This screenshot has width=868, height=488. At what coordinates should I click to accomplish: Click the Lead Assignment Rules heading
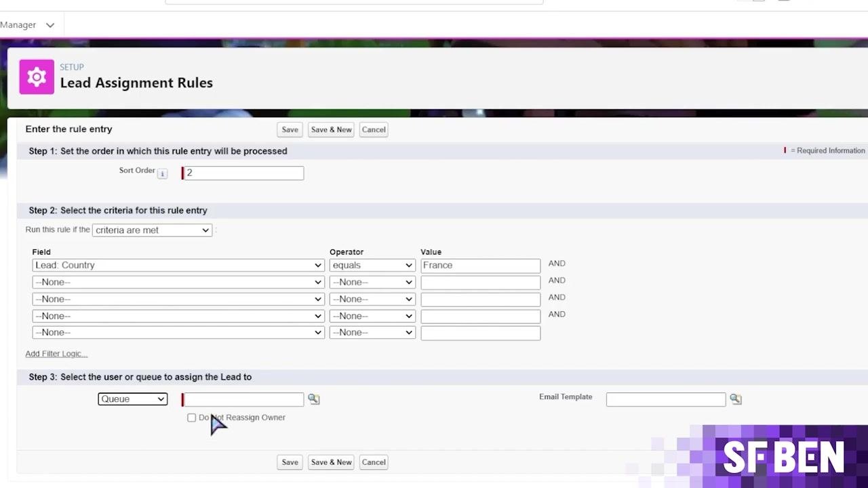coord(136,83)
